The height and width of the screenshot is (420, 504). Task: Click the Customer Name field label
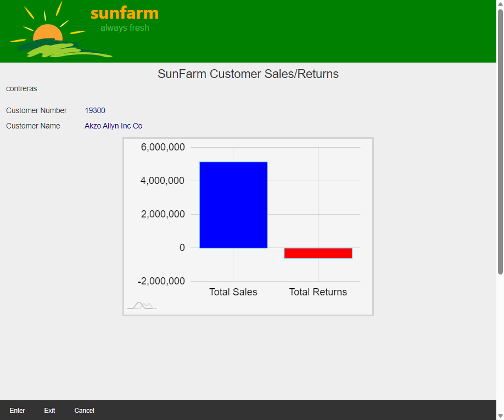pos(33,126)
